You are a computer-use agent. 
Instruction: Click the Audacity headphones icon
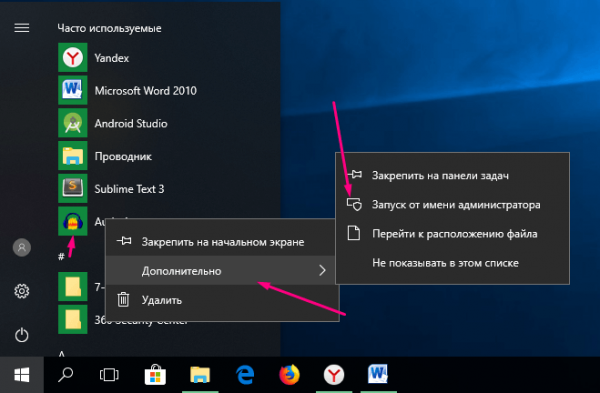pos(73,221)
